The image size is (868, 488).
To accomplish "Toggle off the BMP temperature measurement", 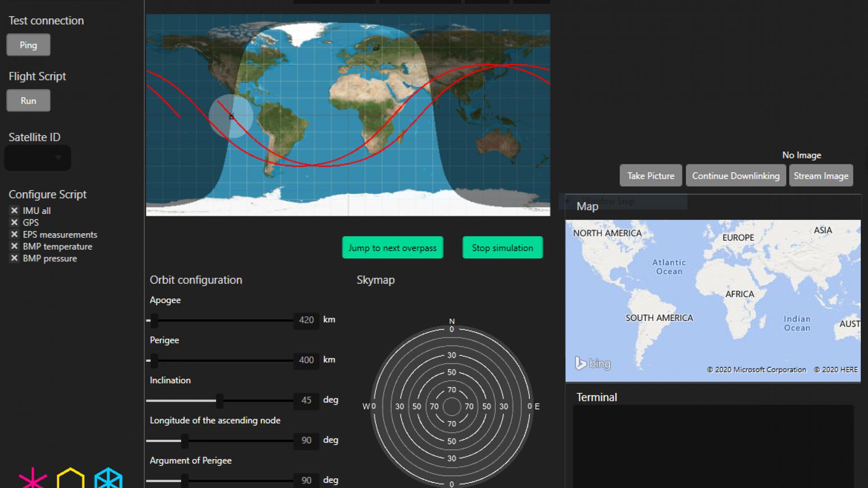I will 14,246.
